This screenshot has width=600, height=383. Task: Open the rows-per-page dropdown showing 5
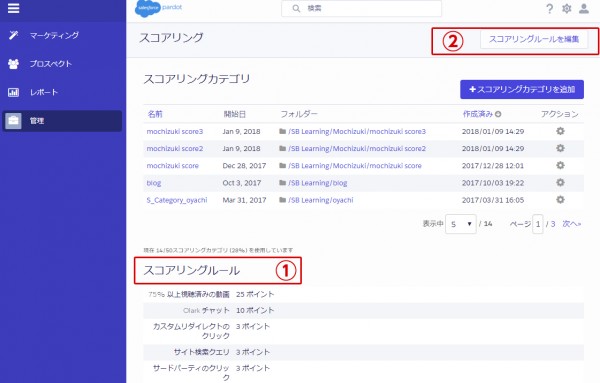(461, 224)
